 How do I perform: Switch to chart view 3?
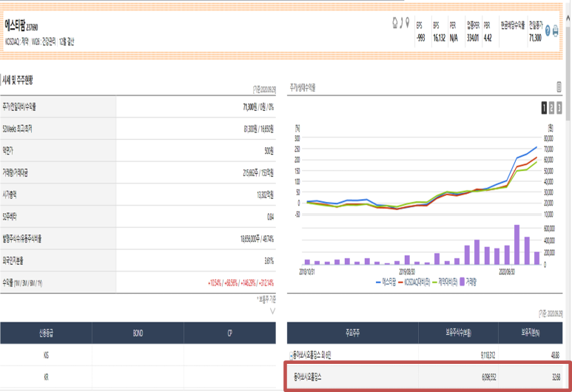tap(559, 108)
